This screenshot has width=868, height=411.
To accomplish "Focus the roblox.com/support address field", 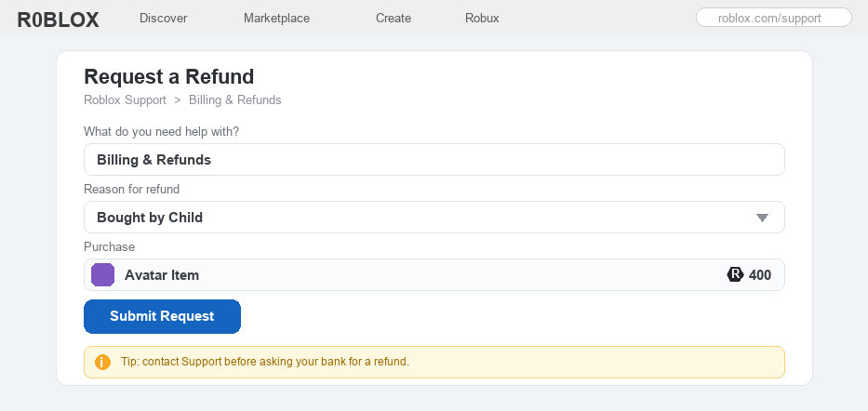I will 773,18.
